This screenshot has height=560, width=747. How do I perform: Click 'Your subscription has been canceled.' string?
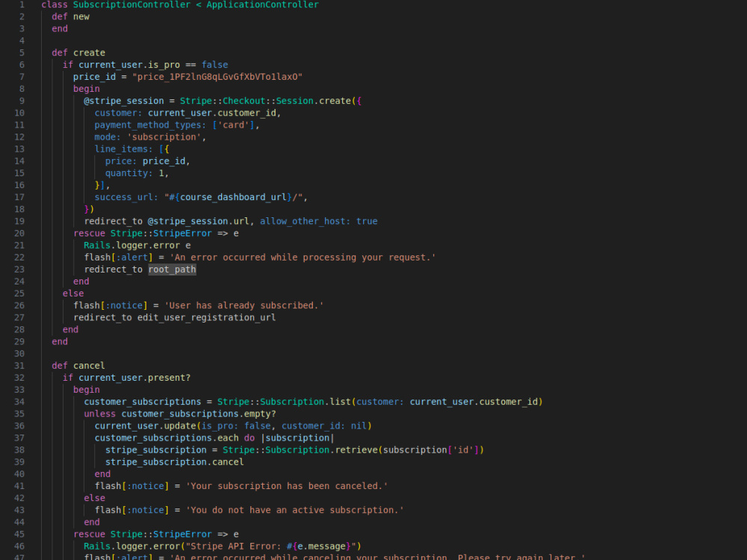click(286, 486)
